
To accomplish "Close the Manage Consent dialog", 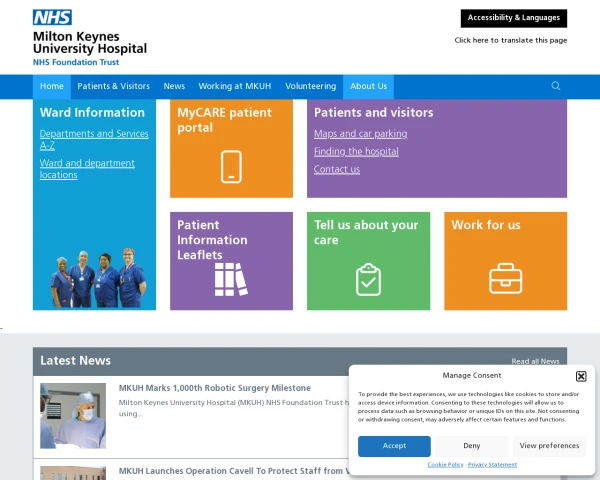I will (581, 376).
